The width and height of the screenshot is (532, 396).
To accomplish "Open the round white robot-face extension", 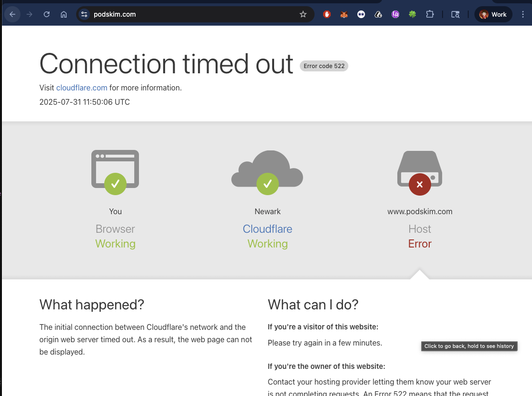I will coord(361,14).
